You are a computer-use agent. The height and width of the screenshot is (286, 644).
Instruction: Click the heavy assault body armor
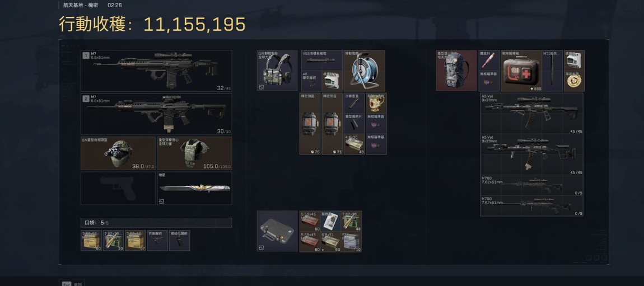195,153
